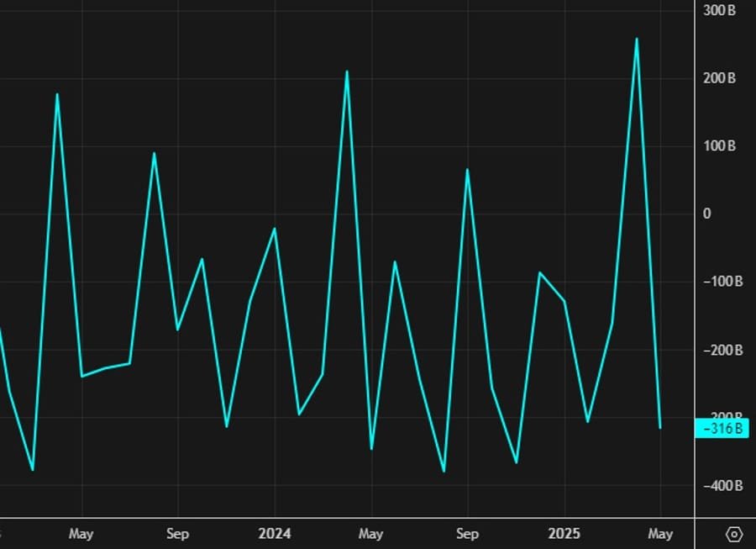
Task: Click the highest peak of the line near 260 B
Action: pyautogui.click(x=637, y=39)
